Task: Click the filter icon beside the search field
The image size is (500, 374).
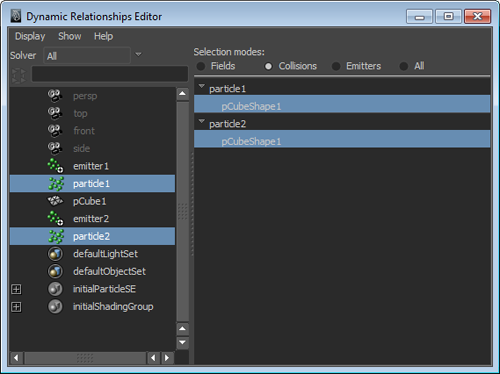Action: [x=19, y=75]
